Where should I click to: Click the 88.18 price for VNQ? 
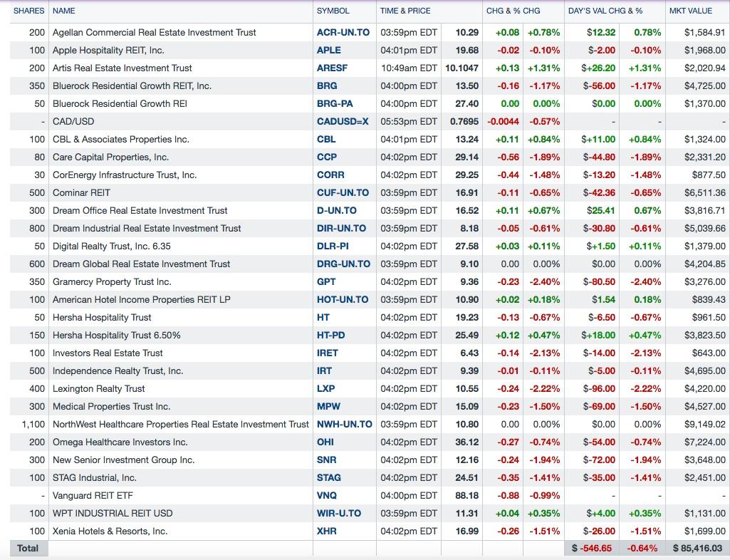pos(467,496)
